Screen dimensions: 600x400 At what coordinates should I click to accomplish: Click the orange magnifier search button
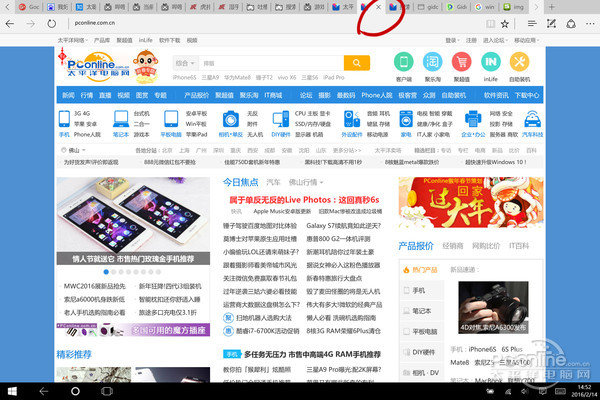357,63
